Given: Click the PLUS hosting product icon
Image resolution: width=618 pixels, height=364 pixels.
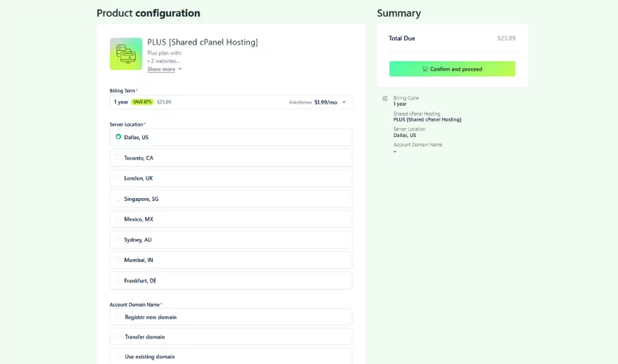Looking at the screenshot, I should pyautogui.click(x=126, y=54).
